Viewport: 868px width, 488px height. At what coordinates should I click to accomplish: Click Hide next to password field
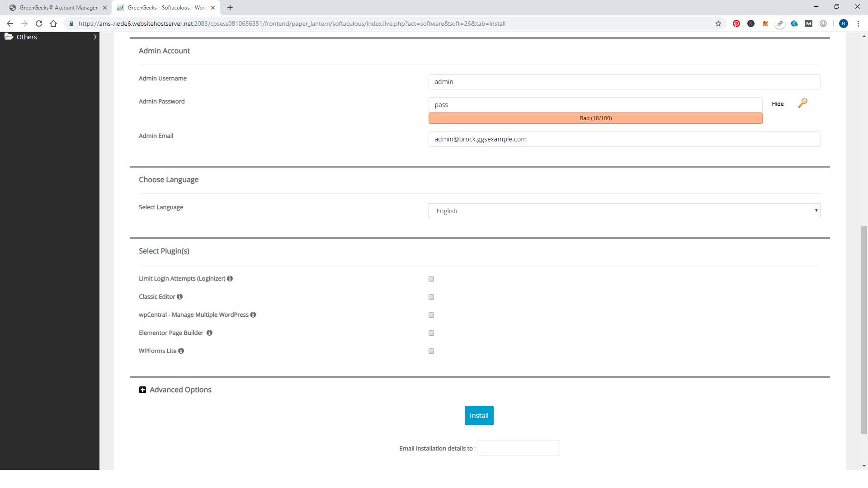778,104
